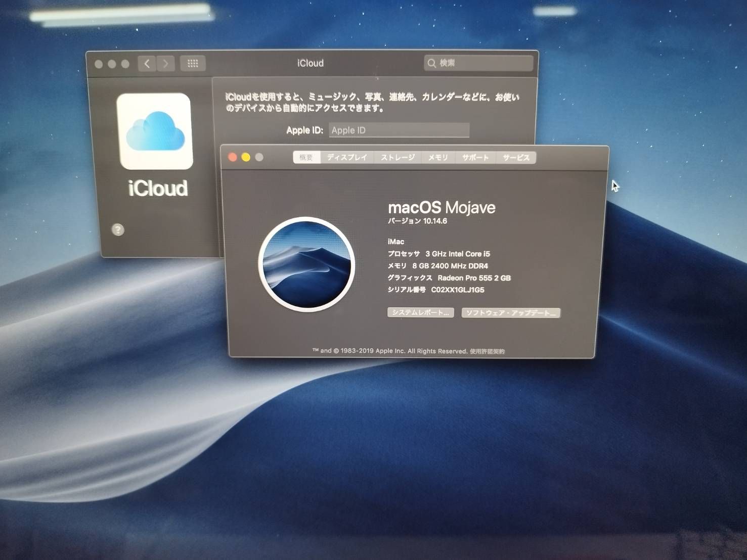This screenshot has width=747, height=560.
Task: Open the メモリ tab
Action: (438, 157)
